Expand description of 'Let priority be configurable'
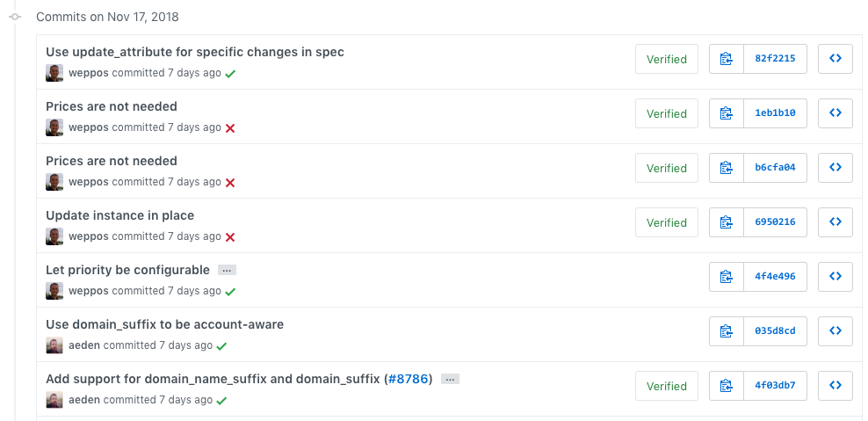Viewport: 868px width, 421px height. 227,271
